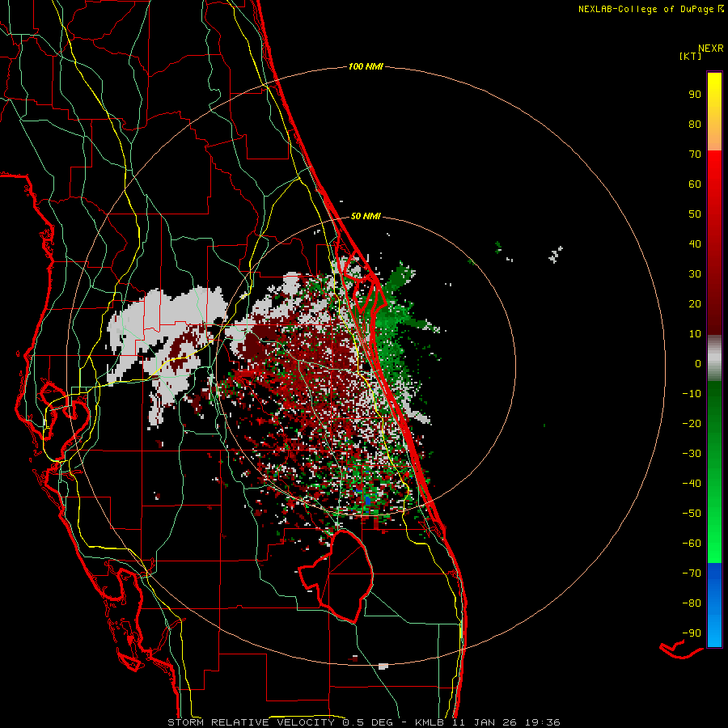
Task: Click the 40 value on velocity scale
Action: pyautogui.click(x=695, y=243)
